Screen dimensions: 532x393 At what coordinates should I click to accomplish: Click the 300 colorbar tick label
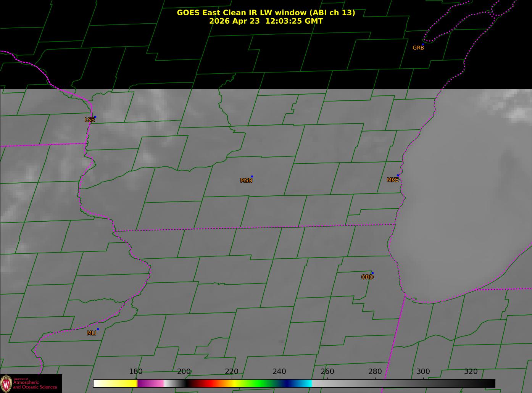tap(423, 372)
